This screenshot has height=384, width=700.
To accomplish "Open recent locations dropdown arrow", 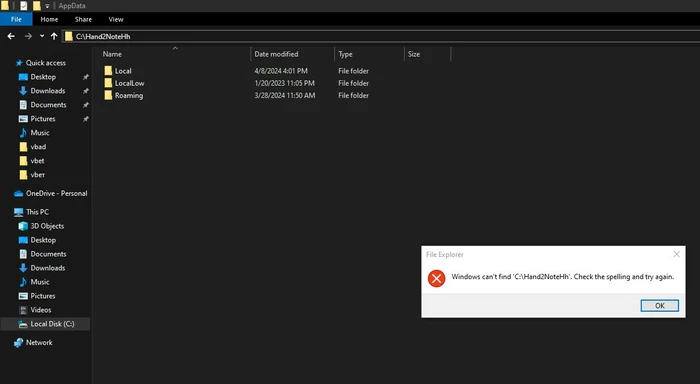I will 42,36.
